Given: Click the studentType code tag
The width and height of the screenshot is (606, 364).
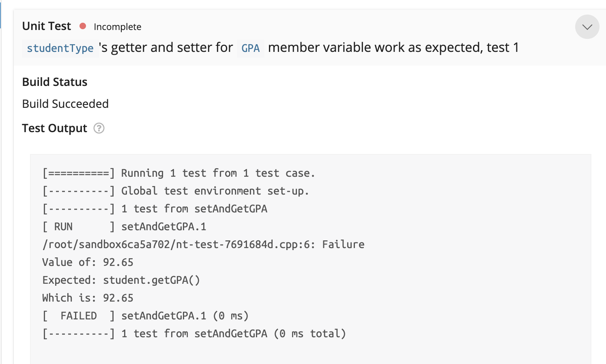Looking at the screenshot, I should (x=60, y=48).
